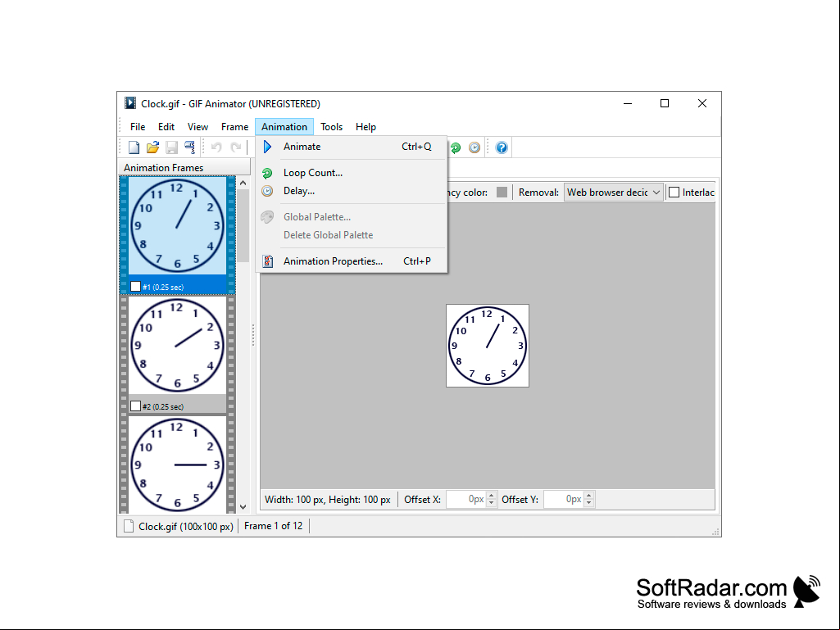840x630 pixels.
Task: Toggle the checkbox on frame #2
Action: (x=135, y=406)
